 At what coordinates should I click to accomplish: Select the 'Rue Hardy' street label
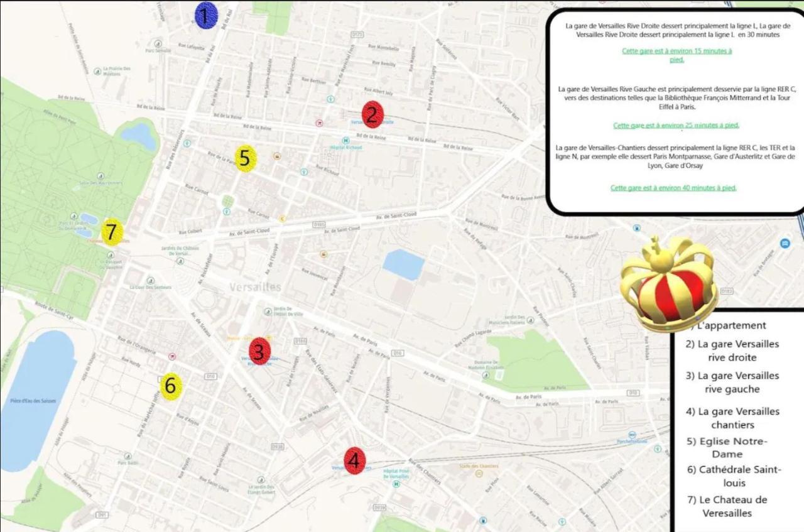click(x=131, y=362)
